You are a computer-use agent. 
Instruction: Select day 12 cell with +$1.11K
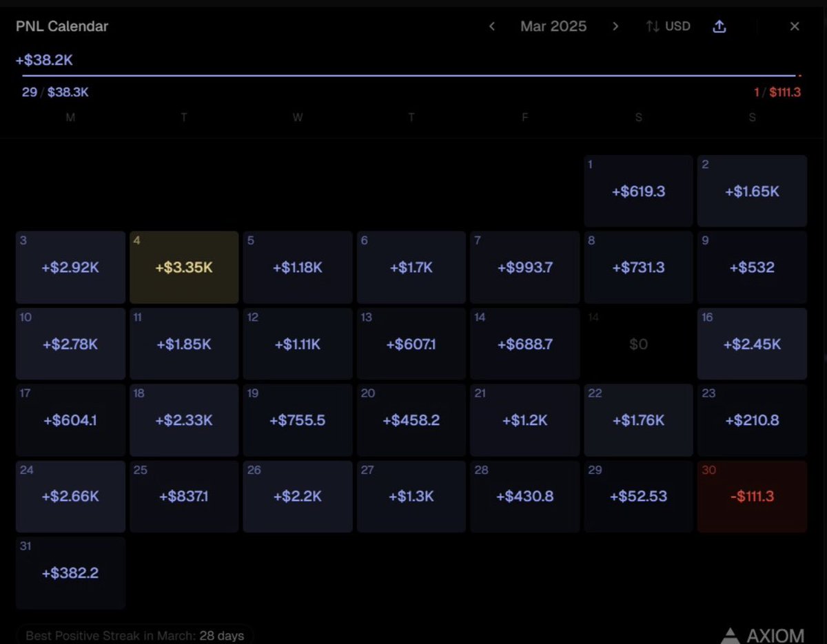[298, 344]
